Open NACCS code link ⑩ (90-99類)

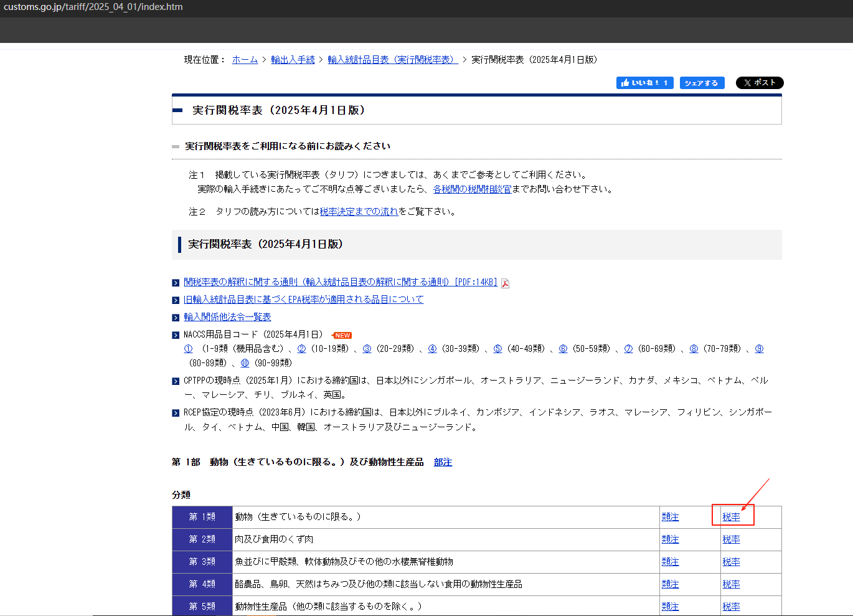click(x=245, y=363)
